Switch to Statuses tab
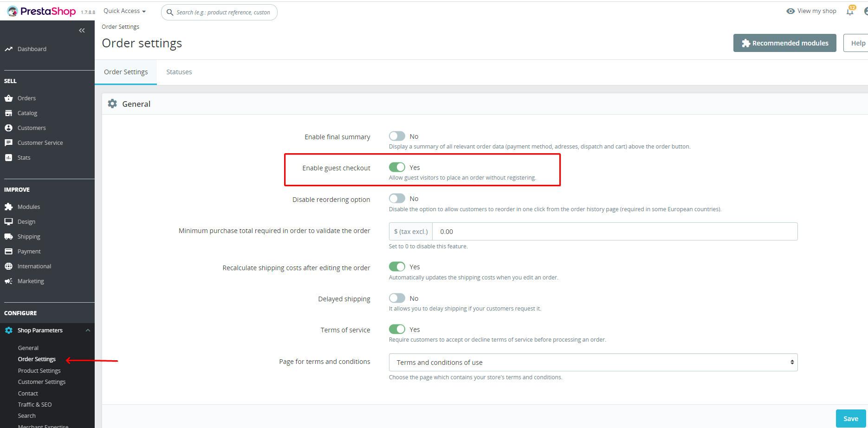 [x=179, y=72]
